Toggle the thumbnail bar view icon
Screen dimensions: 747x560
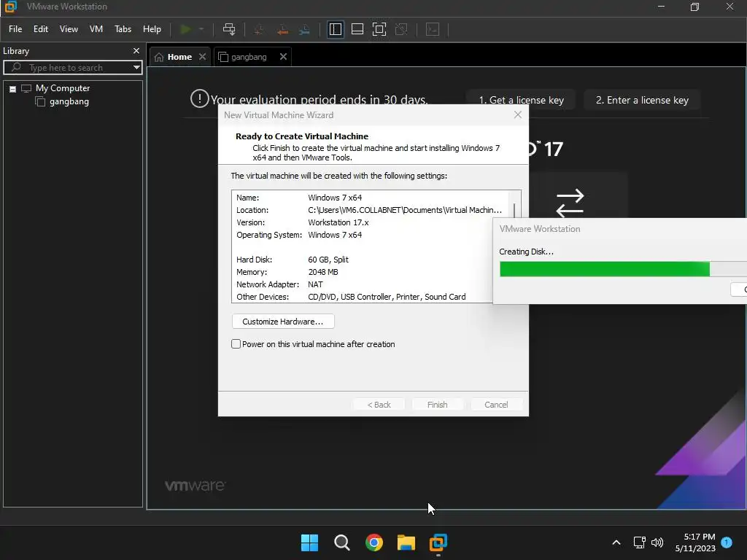[357, 29]
